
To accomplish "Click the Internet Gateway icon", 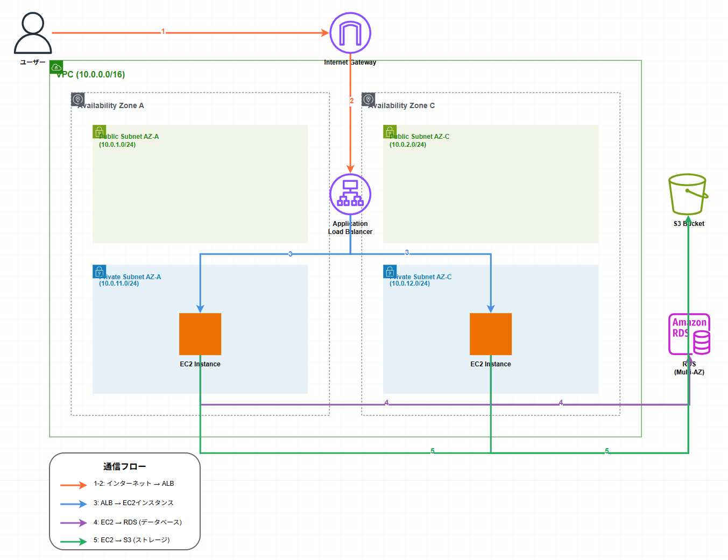I will 350,33.
